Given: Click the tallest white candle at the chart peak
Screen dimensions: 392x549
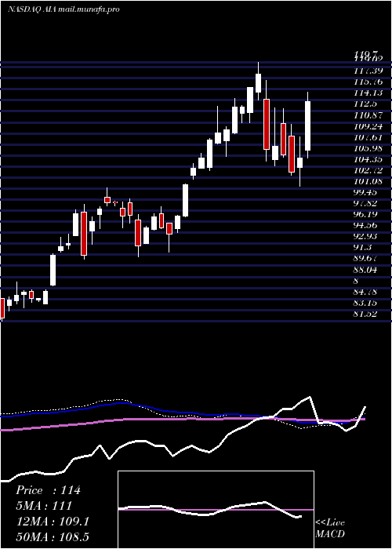Looking at the screenshot, I should pyautogui.click(x=258, y=83).
